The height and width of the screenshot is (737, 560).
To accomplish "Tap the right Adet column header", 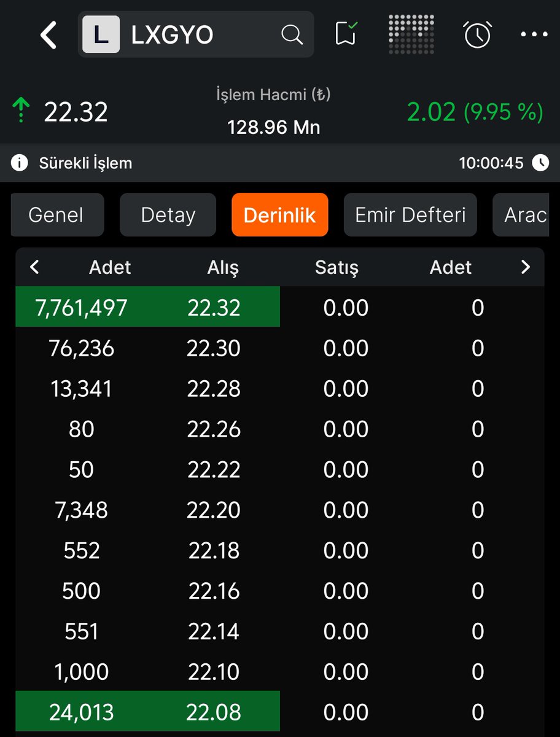I will click(451, 267).
